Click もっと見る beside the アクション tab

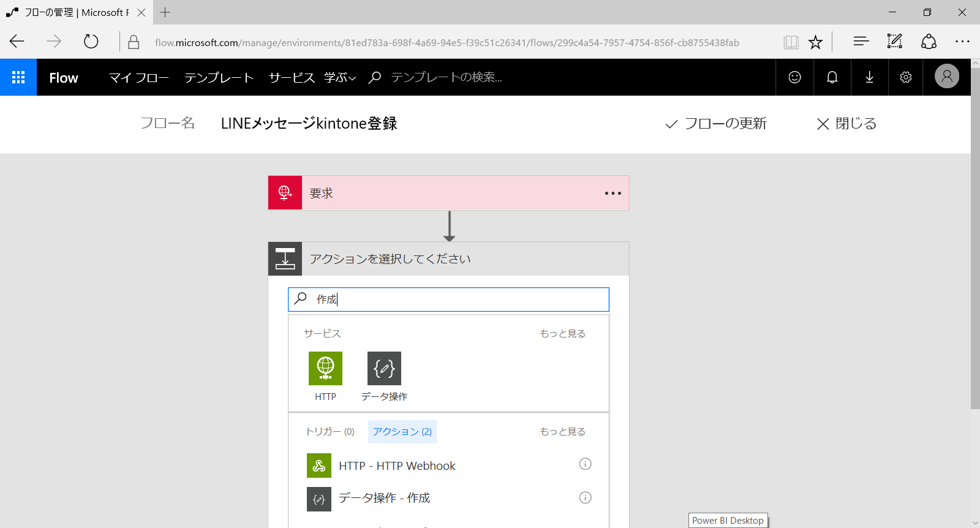(x=562, y=432)
